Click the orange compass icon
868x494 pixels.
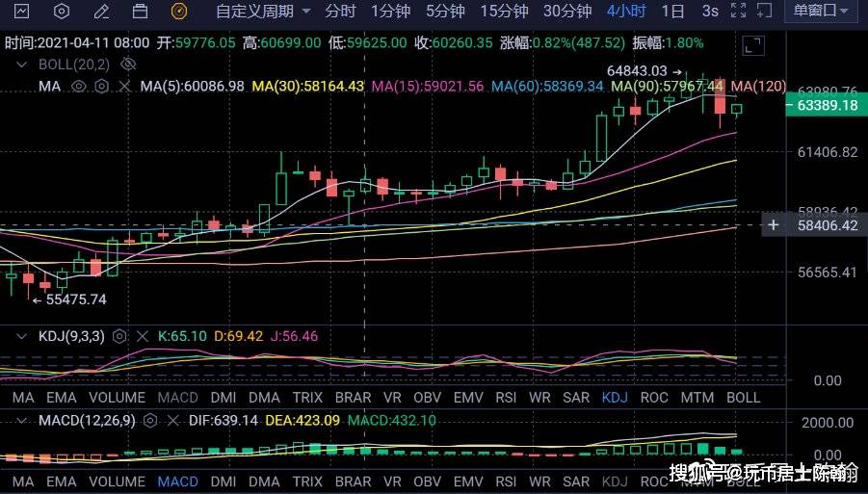179,11
